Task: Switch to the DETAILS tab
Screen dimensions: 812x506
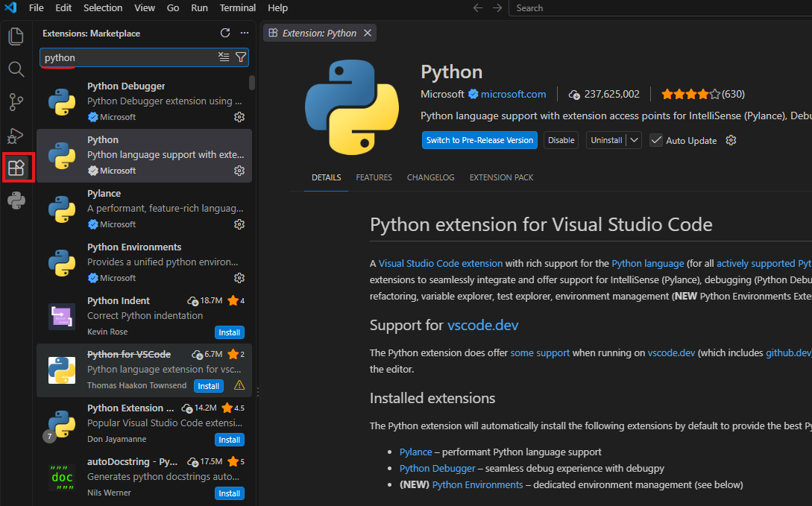Action: click(327, 177)
